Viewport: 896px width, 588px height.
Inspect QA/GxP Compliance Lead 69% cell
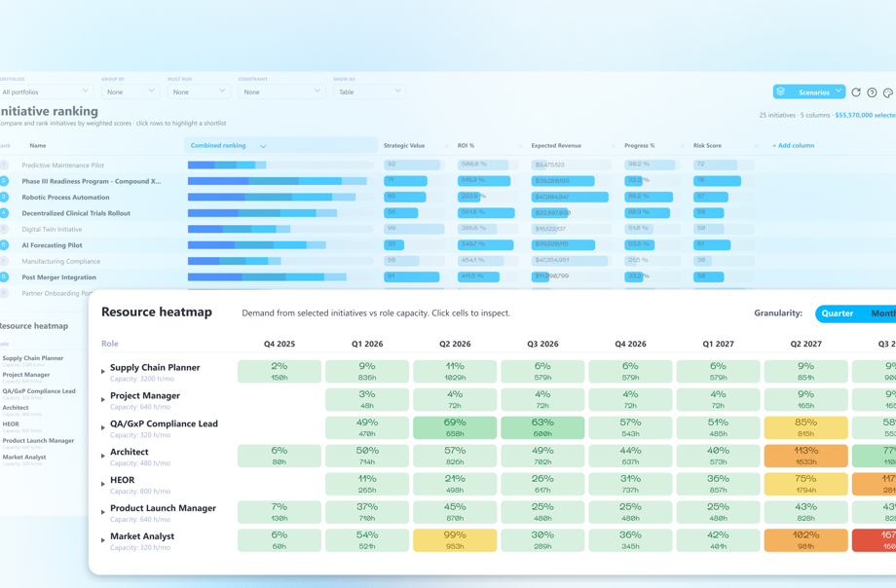455,428
